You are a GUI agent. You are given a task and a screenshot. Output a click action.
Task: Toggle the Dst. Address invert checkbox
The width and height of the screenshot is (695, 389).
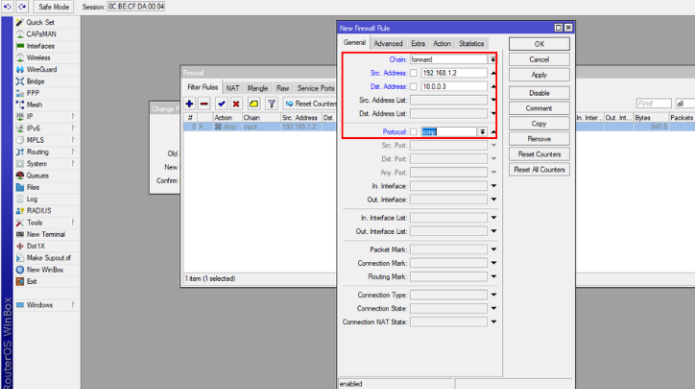pos(414,86)
